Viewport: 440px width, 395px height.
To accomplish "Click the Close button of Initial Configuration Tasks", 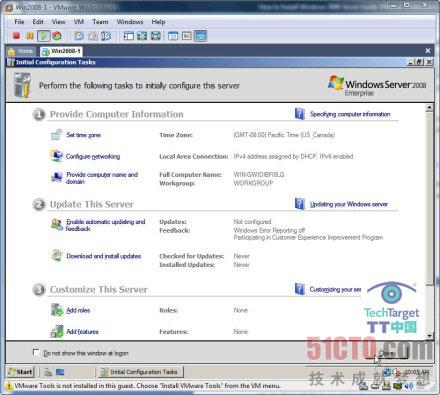I will 388,353.
